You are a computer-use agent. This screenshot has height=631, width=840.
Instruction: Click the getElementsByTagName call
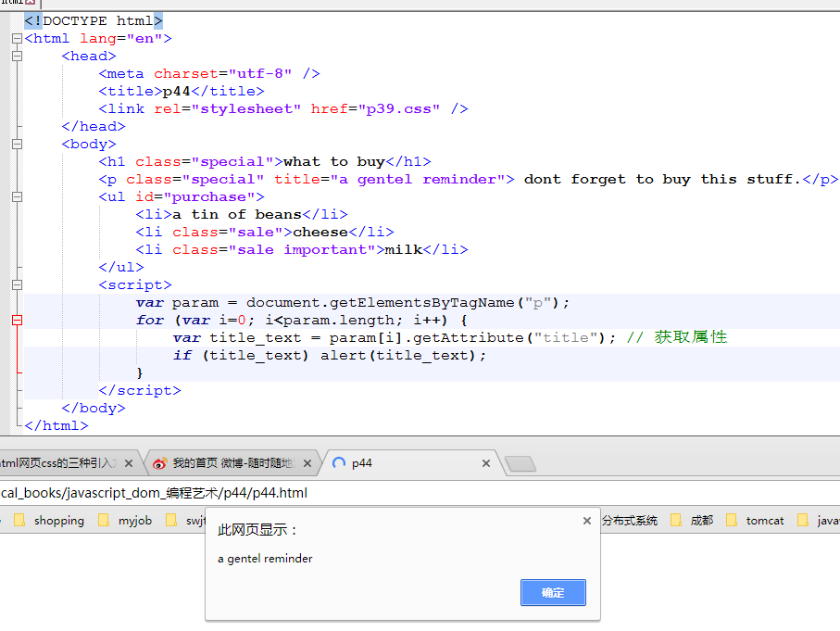pos(407,303)
